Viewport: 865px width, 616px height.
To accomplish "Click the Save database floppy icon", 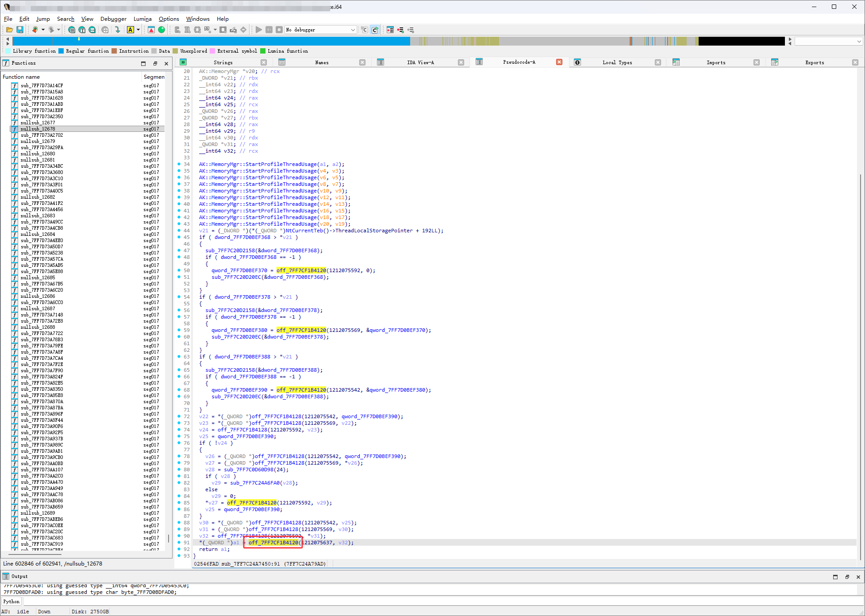I will click(20, 30).
